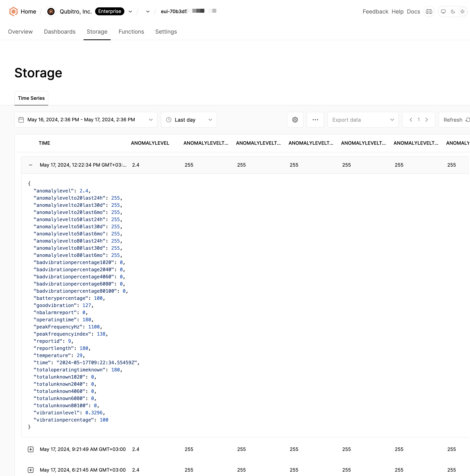
Task: Switch to the Dashboards tab
Action: (x=60, y=32)
